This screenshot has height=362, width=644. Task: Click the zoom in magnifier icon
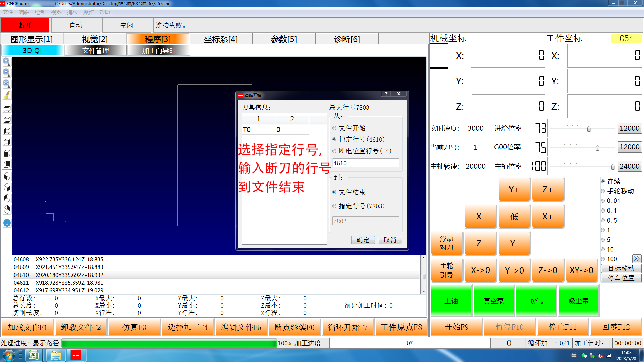[6, 72]
